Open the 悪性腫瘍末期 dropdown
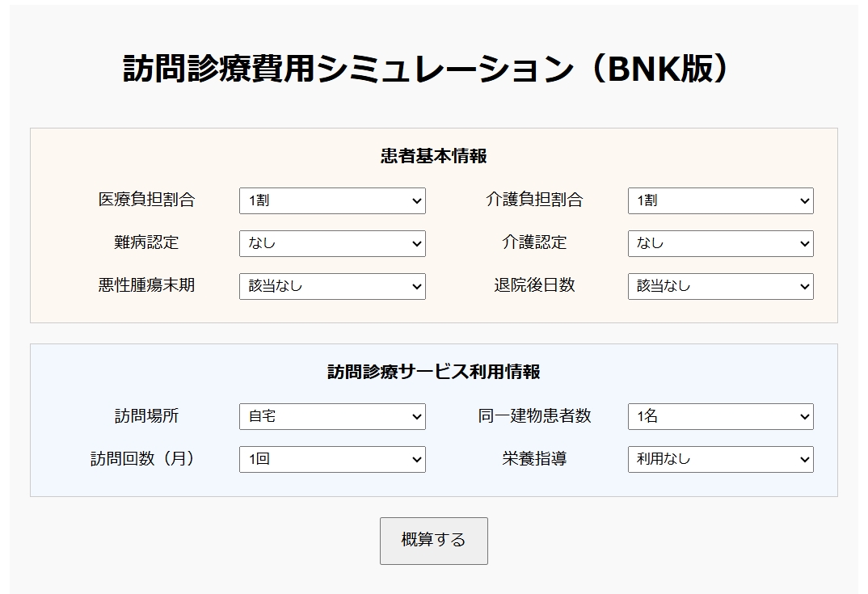868x594 pixels. click(331, 285)
